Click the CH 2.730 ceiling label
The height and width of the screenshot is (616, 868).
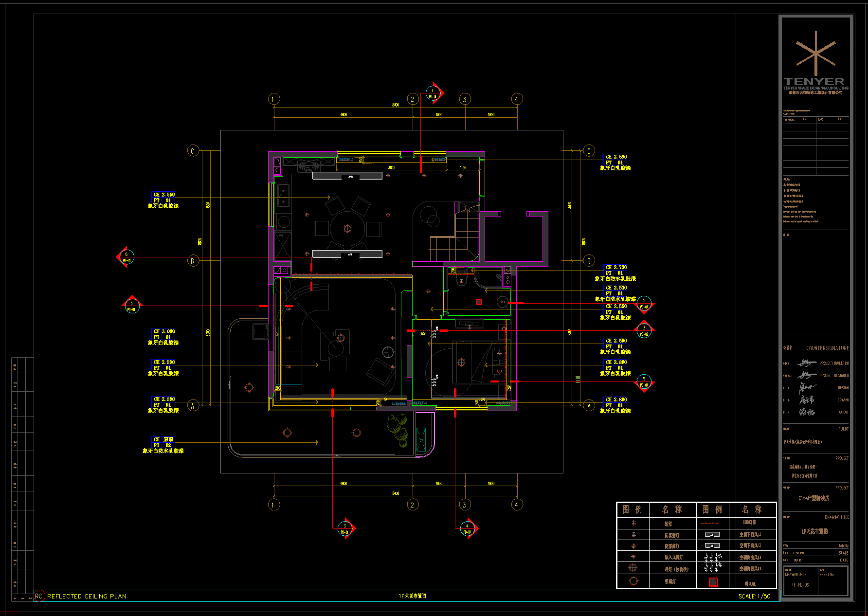pos(616,267)
